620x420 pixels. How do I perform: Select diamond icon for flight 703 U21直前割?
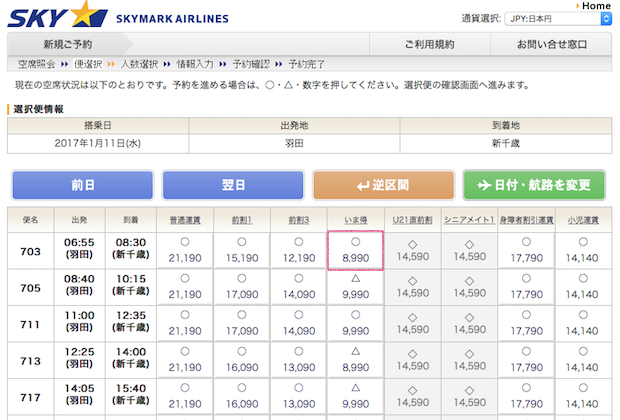click(412, 243)
